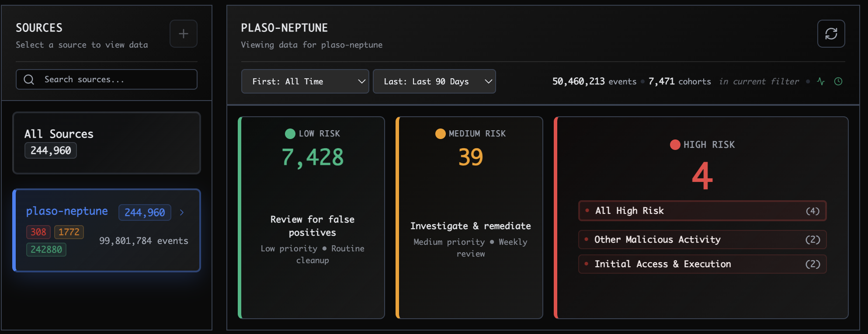Select the plaso-neptune source name
This screenshot has height=334, width=868.
[67, 211]
